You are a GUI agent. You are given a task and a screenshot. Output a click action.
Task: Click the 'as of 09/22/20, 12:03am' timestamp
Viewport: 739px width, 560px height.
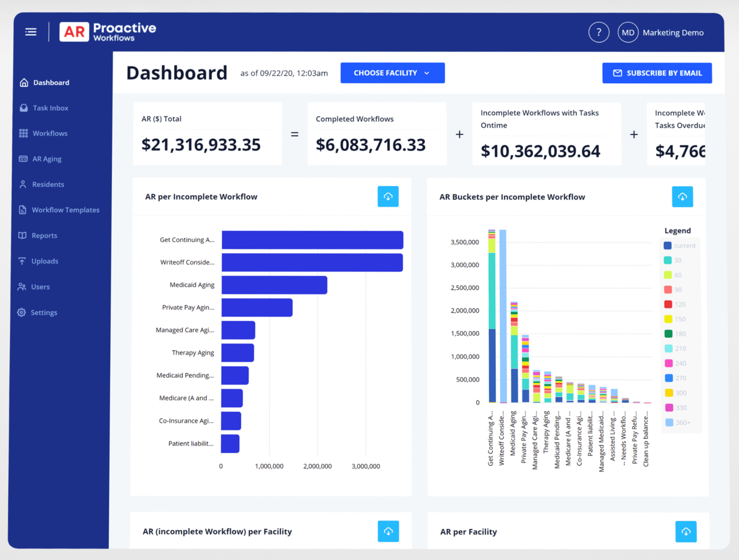[284, 73]
